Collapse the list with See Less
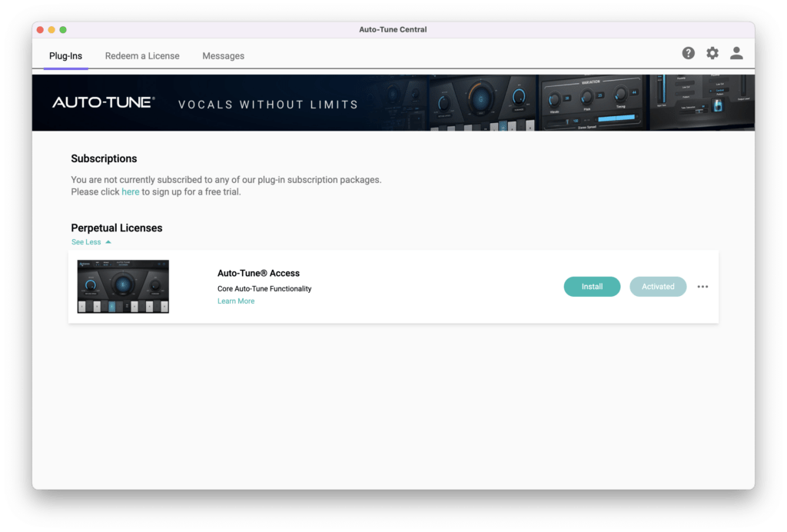Image resolution: width=787 pixels, height=532 pixels. pyautogui.click(x=91, y=242)
